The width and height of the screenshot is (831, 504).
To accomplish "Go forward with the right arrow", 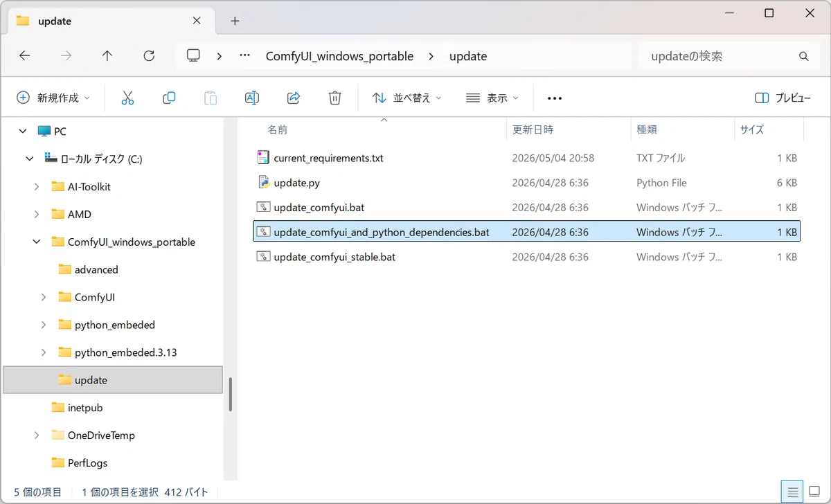I will click(66, 56).
